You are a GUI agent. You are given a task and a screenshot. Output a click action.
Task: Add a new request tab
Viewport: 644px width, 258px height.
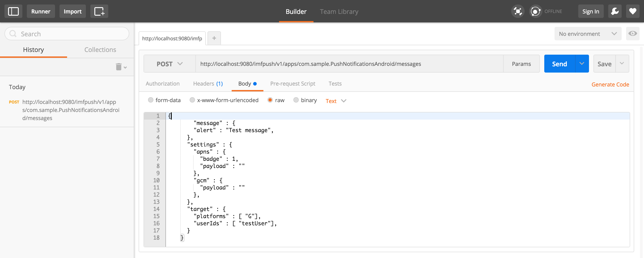click(x=214, y=38)
